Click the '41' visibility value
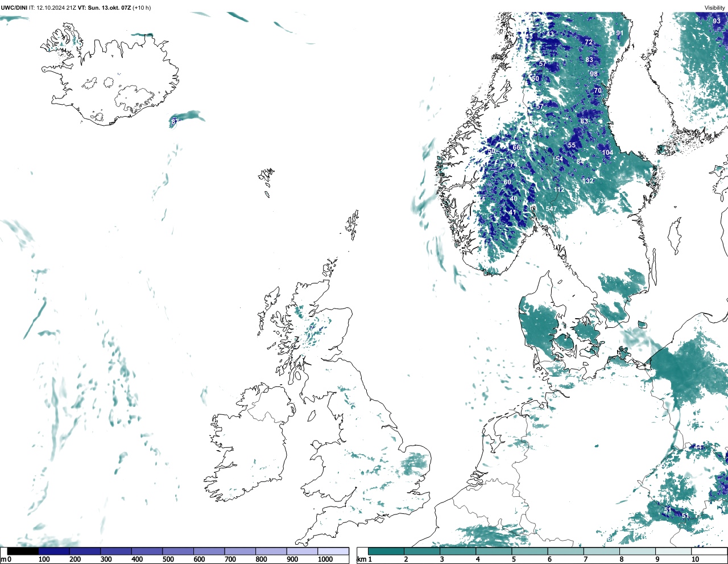This screenshot has height=564, width=728. 512,213
